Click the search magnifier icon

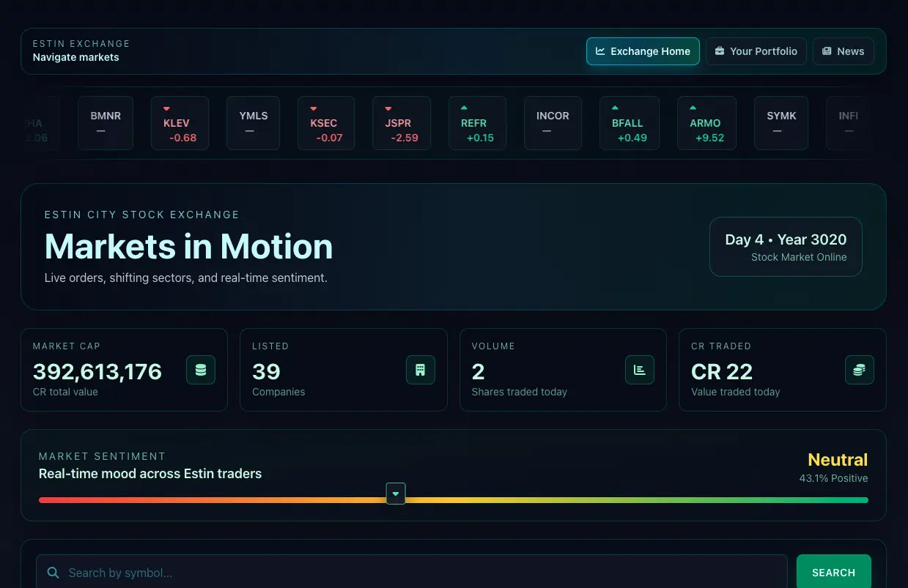pyautogui.click(x=53, y=573)
